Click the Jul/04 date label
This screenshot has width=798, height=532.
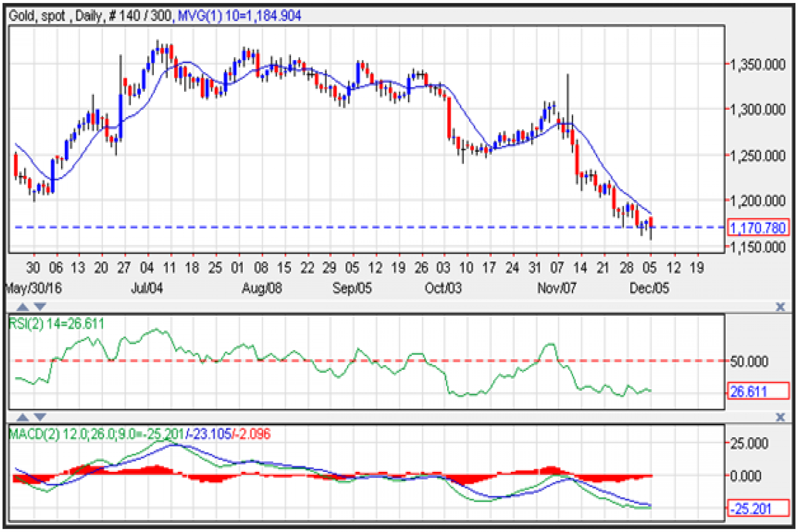pos(147,288)
